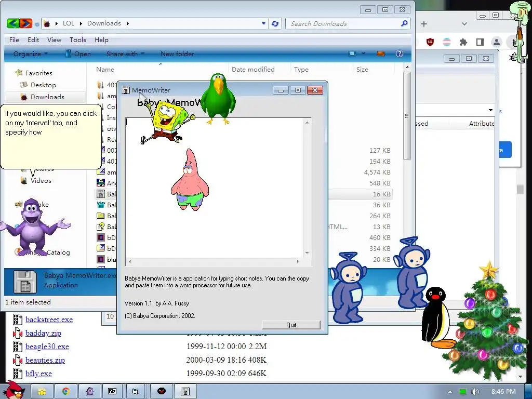Toggle the Explorer preview pane icon
Image resolution: width=532 pixels, height=399 pixels.
pos(381,54)
